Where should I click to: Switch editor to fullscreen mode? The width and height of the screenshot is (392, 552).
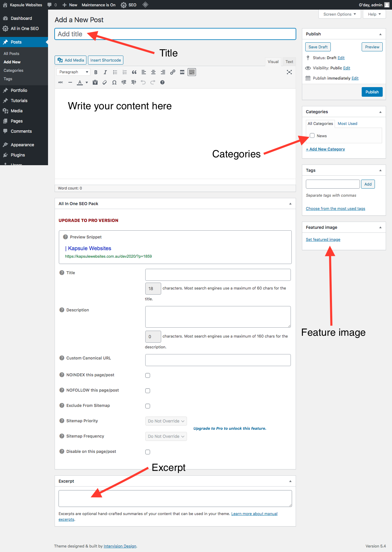(x=289, y=72)
